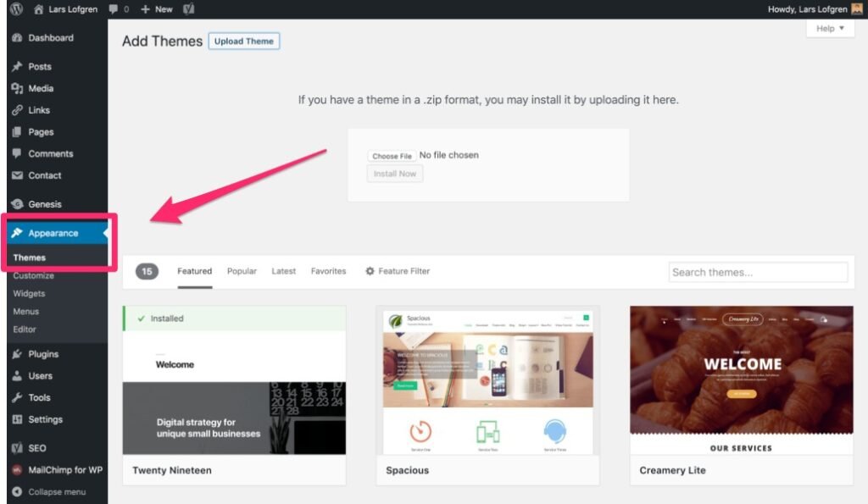Image resolution: width=868 pixels, height=504 pixels.
Task: Click the Yoast SEO icon in admin bar
Action: tap(189, 9)
